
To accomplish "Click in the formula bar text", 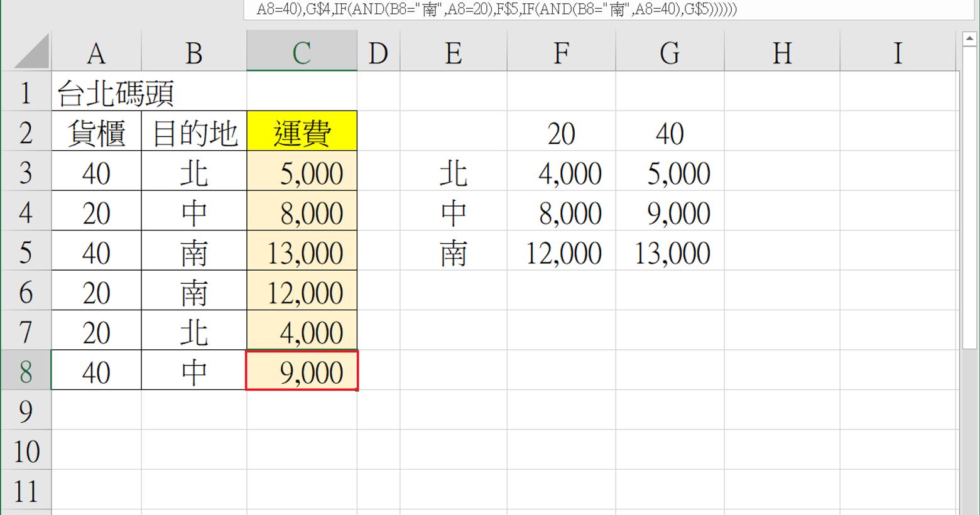I will pos(496,9).
